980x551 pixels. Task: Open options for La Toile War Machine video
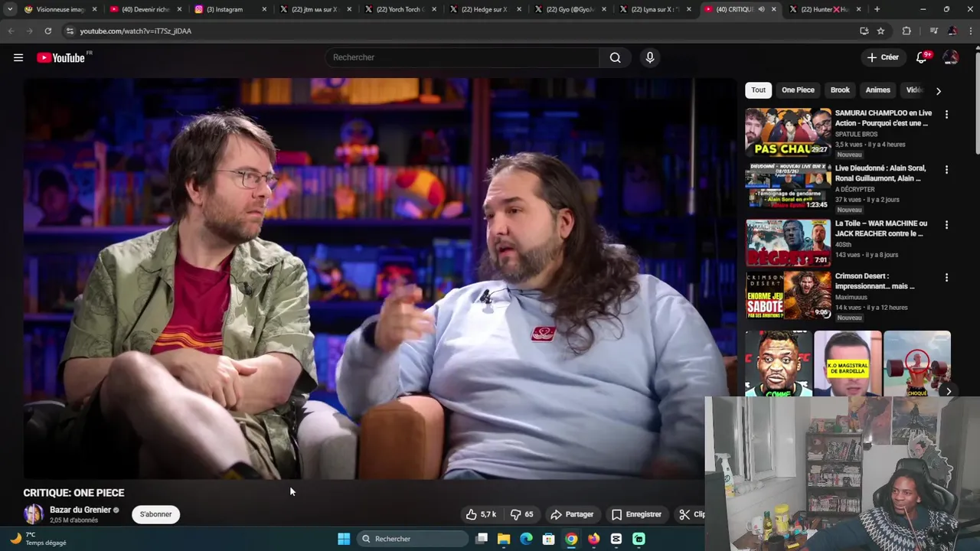coord(946,225)
